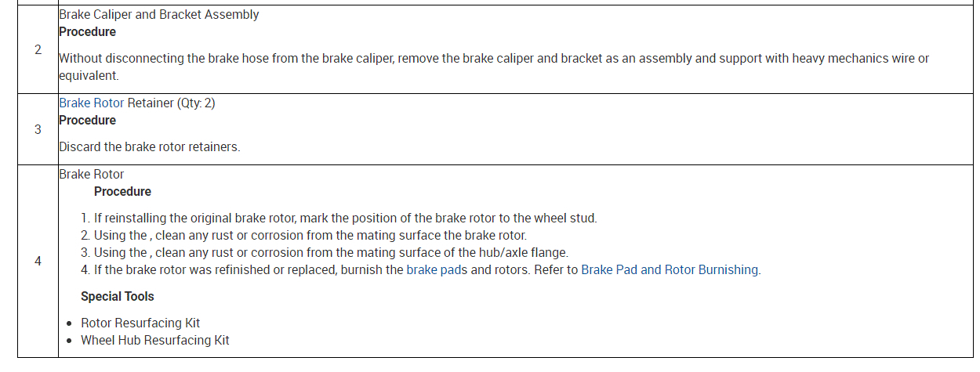
Task: Click the Brake Caliper and Bracket Assembly title
Action: (x=158, y=15)
